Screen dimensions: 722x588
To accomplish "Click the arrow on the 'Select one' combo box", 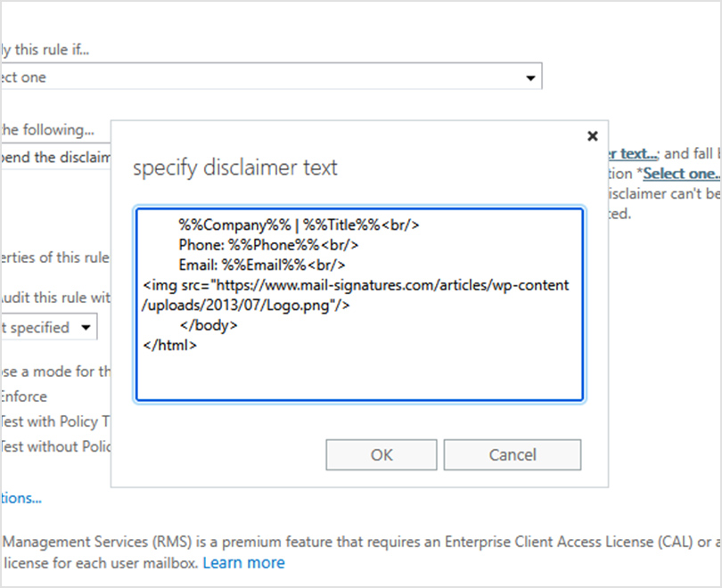I will click(532, 76).
